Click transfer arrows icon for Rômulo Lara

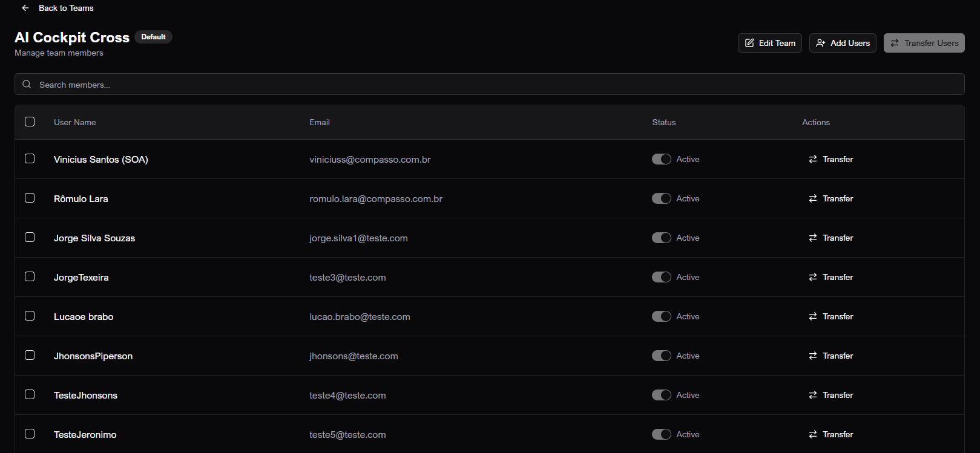click(813, 198)
